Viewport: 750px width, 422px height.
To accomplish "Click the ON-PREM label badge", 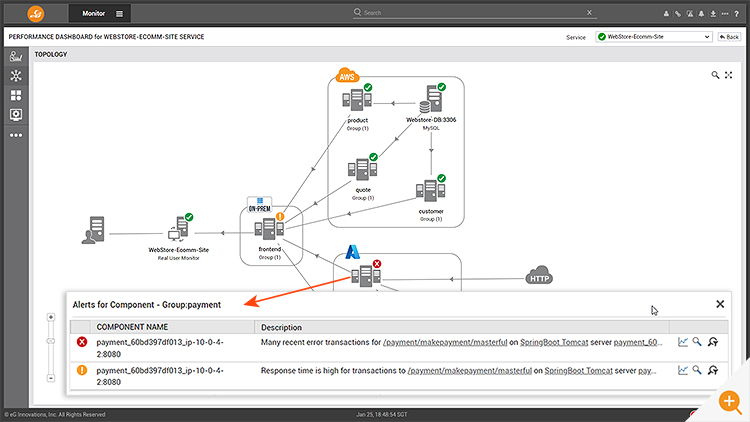I will click(260, 205).
